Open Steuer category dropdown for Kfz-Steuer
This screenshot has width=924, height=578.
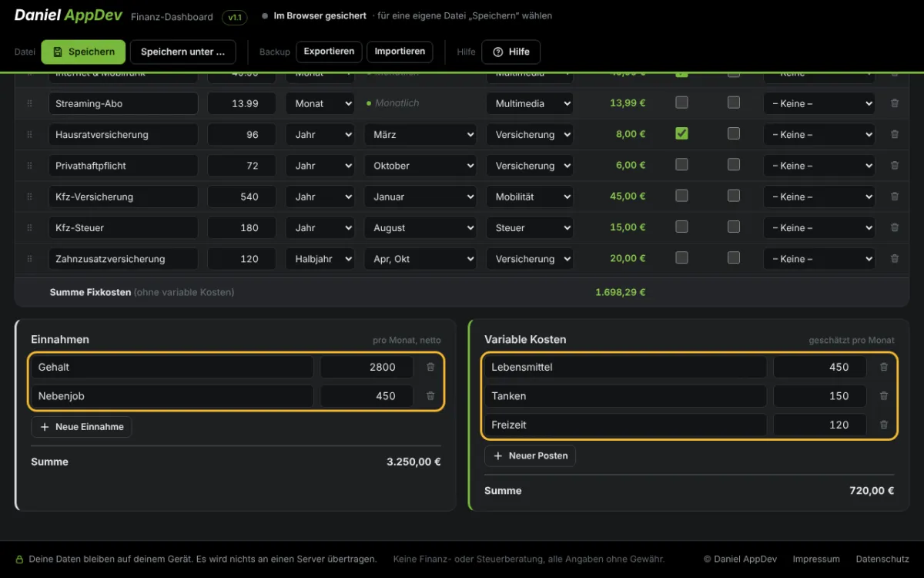point(530,228)
